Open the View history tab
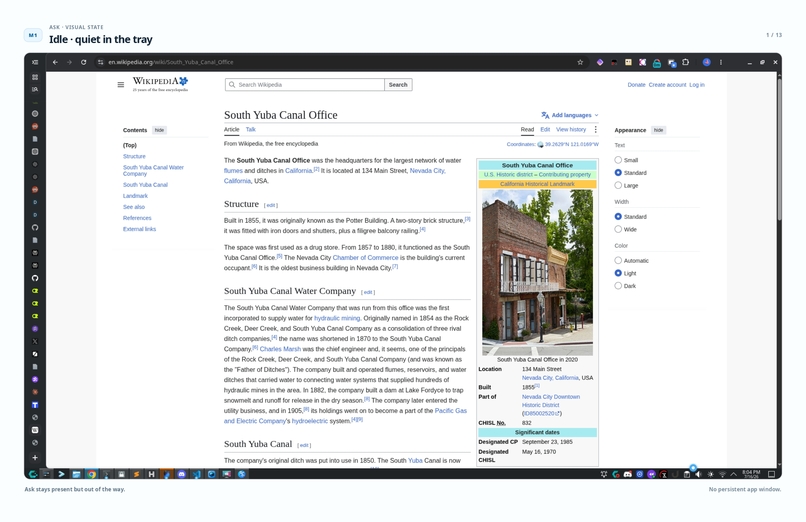This screenshot has width=806, height=522. [571, 129]
